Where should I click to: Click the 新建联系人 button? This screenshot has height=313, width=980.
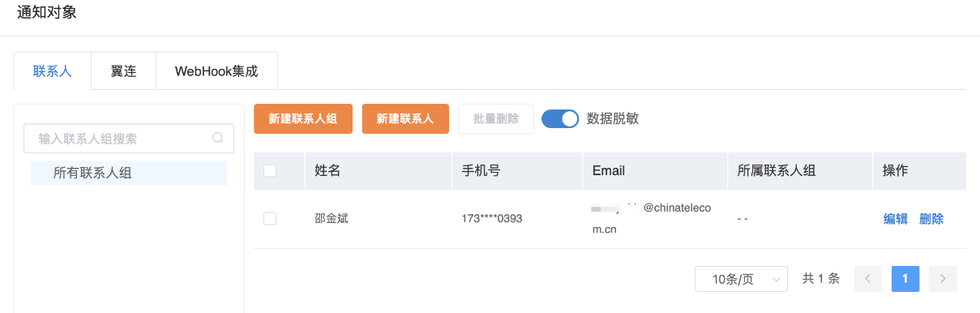(x=405, y=118)
